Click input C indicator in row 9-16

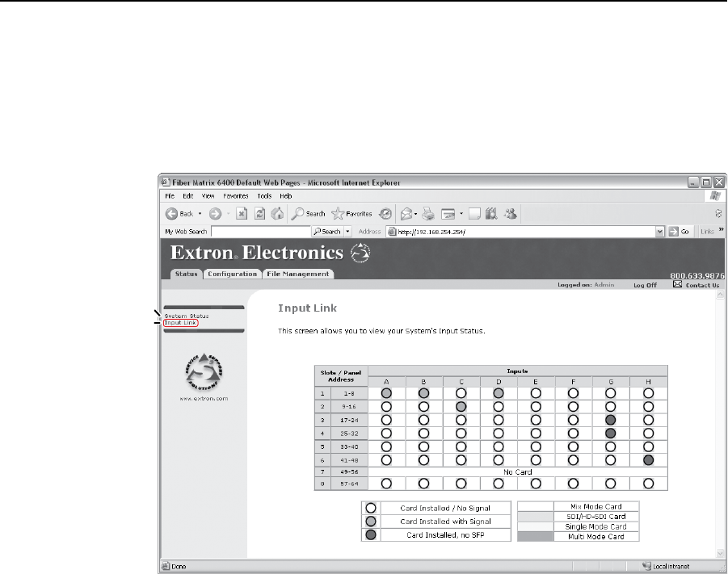click(x=461, y=407)
